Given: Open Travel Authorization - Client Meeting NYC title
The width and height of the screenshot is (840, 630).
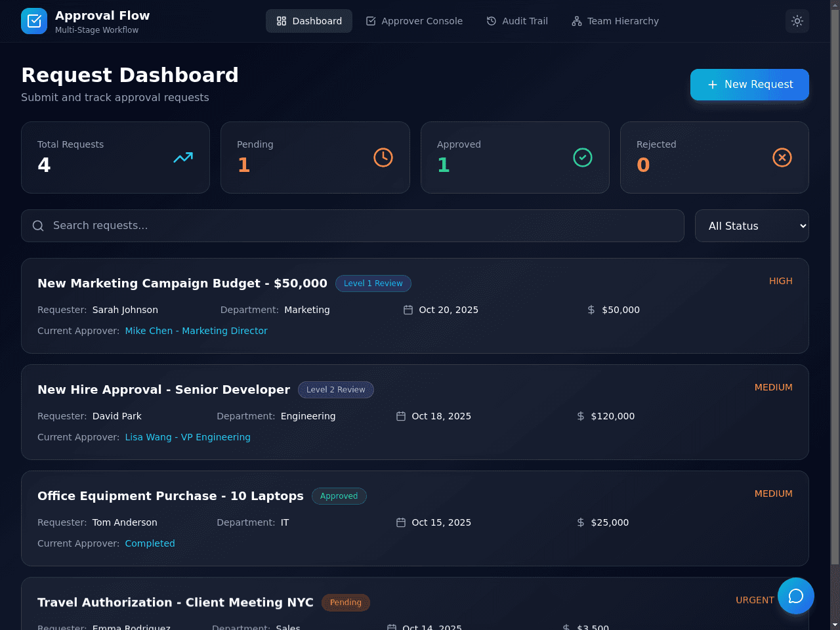Looking at the screenshot, I should (175, 602).
